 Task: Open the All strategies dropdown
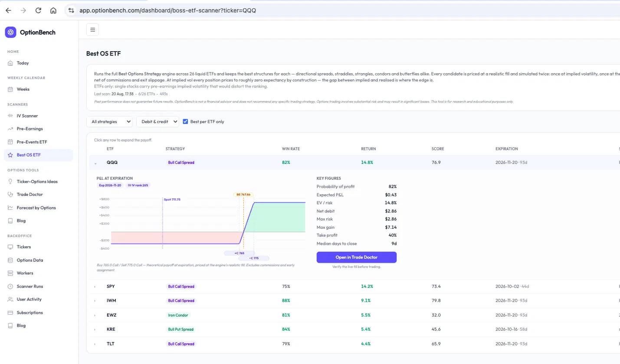click(109, 122)
